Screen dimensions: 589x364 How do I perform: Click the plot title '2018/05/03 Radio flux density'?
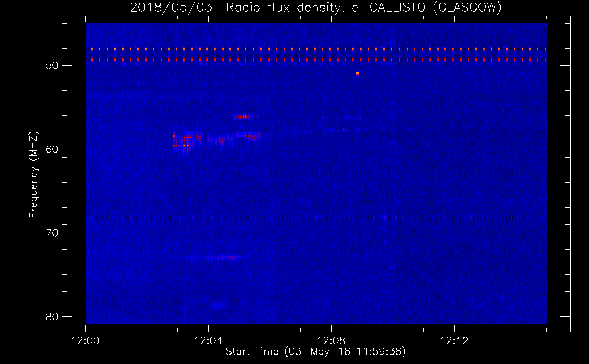click(316, 7)
